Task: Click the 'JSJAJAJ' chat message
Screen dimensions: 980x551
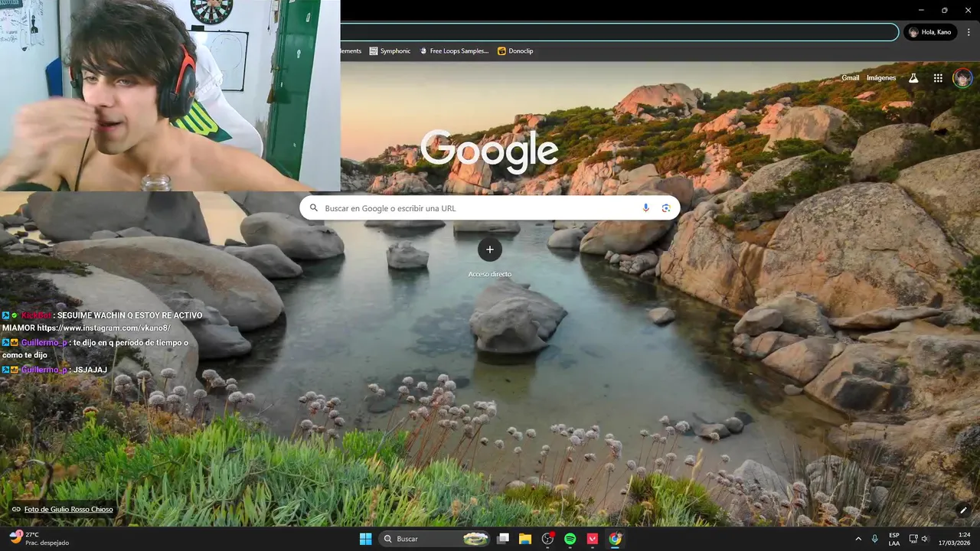Action: tap(90, 370)
